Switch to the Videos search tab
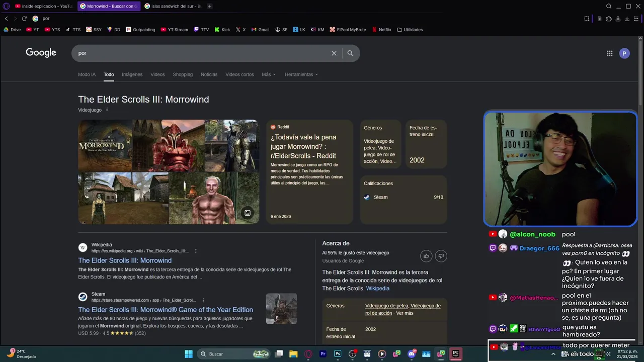This screenshot has height=362, width=644. pos(157,74)
